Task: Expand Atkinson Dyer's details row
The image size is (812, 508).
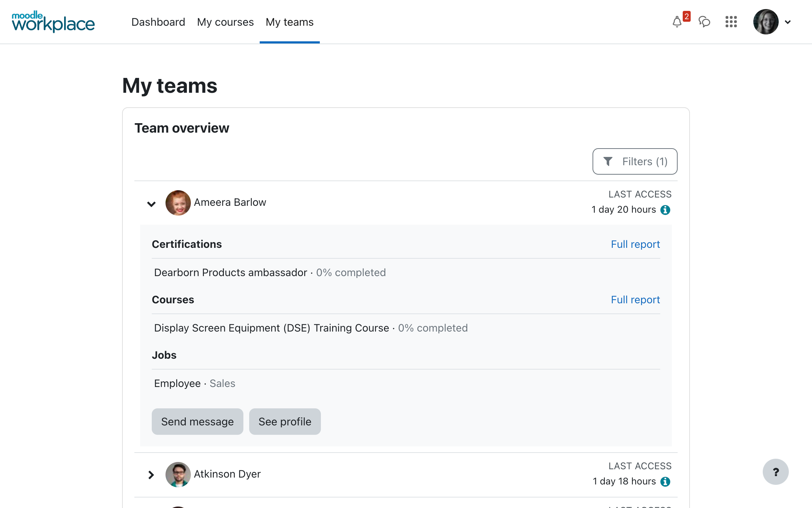Action: [x=151, y=475]
